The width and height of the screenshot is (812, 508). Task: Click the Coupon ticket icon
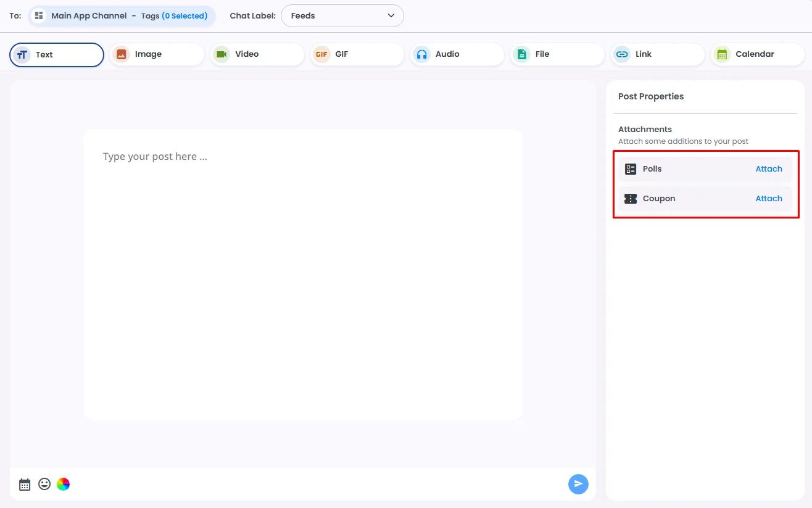tap(630, 199)
